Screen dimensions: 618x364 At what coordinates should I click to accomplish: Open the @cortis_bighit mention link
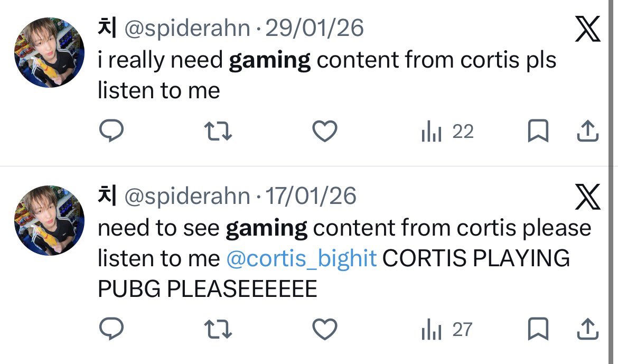[302, 259]
